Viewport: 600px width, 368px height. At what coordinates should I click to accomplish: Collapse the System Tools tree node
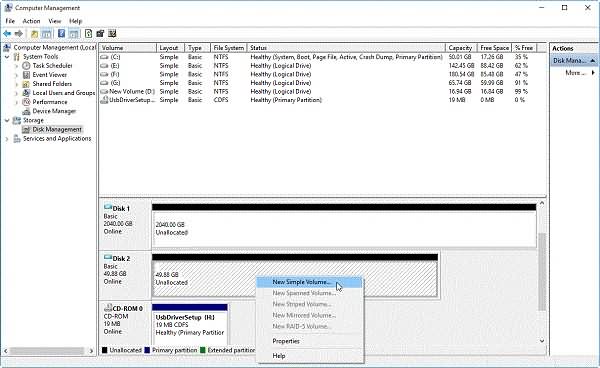click(7, 57)
